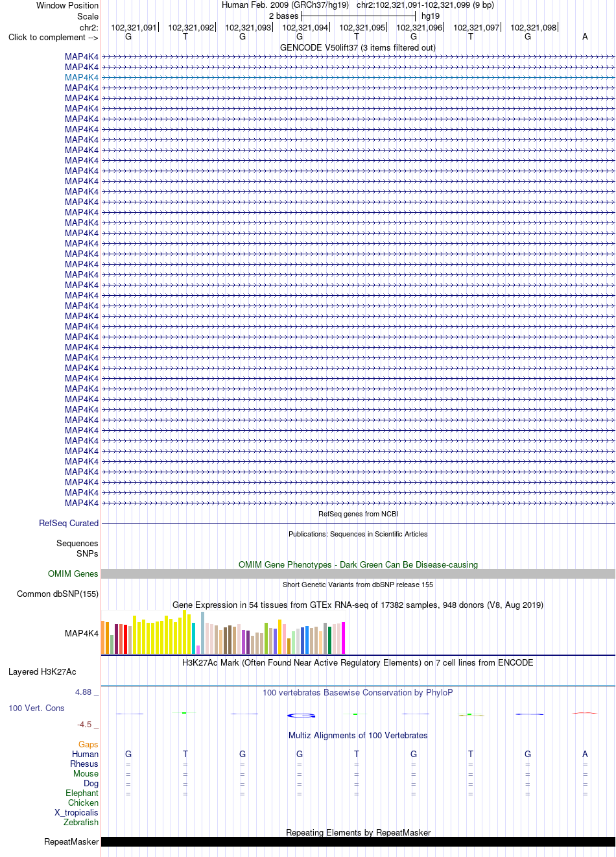The height and width of the screenshot is (857, 616).
Task: Click 'Short Genetic Variants from dbSNP release 155'
Action: pyautogui.click(x=358, y=585)
